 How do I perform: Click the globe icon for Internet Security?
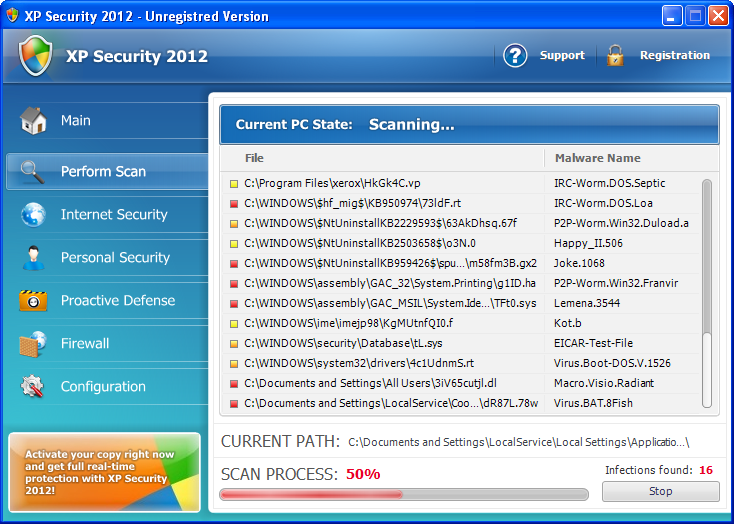pos(33,215)
